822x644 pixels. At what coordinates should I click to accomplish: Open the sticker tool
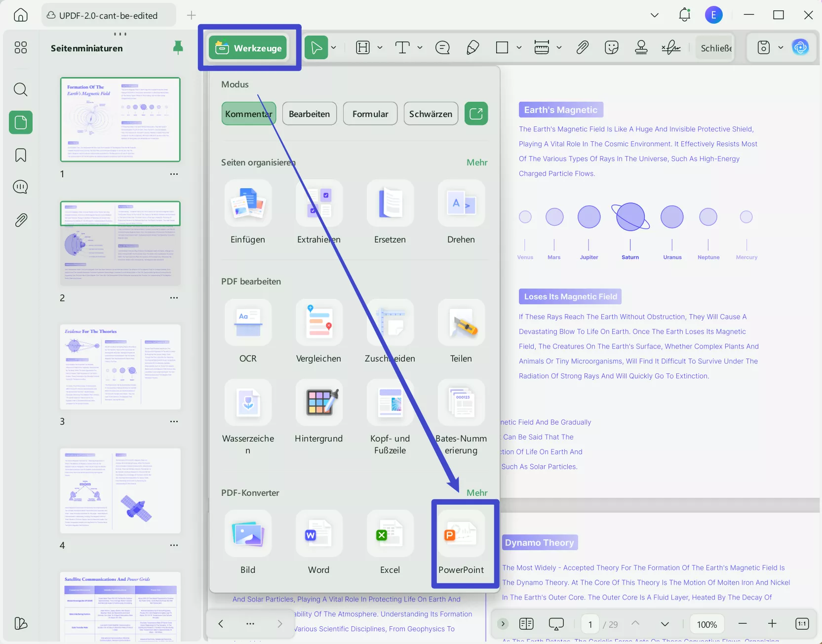tap(612, 47)
